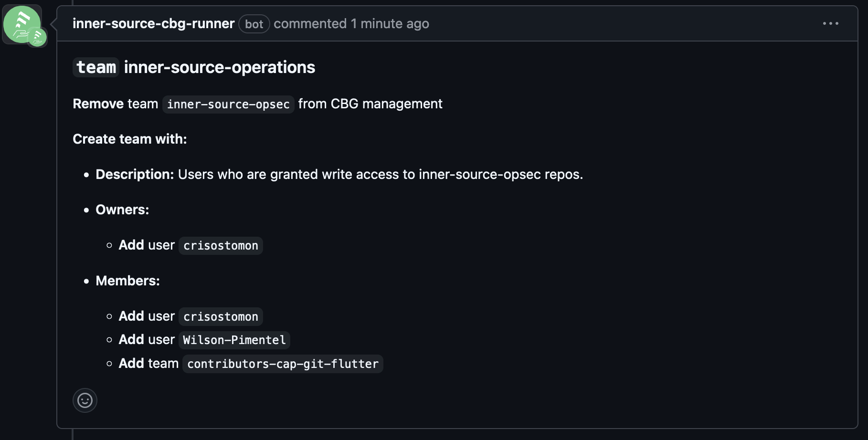The height and width of the screenshot is (440, 868).
Task: Click the inner-source-operations heading text
Action: point(219,67)
